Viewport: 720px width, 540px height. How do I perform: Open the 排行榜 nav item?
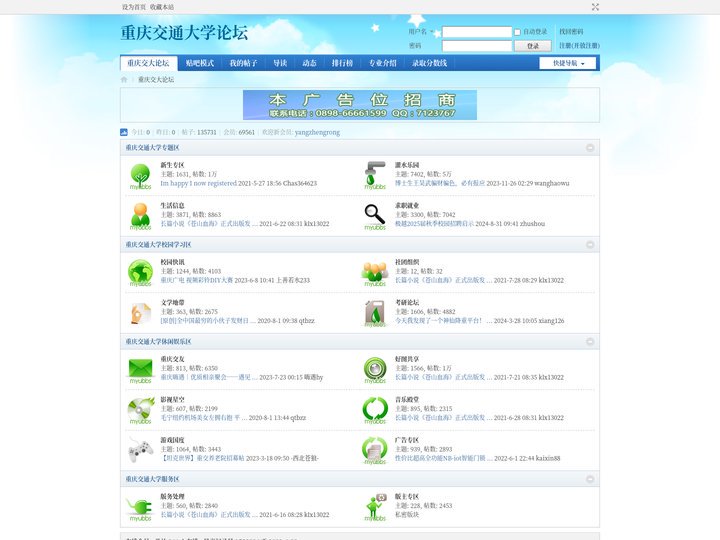tap(343, 63)
